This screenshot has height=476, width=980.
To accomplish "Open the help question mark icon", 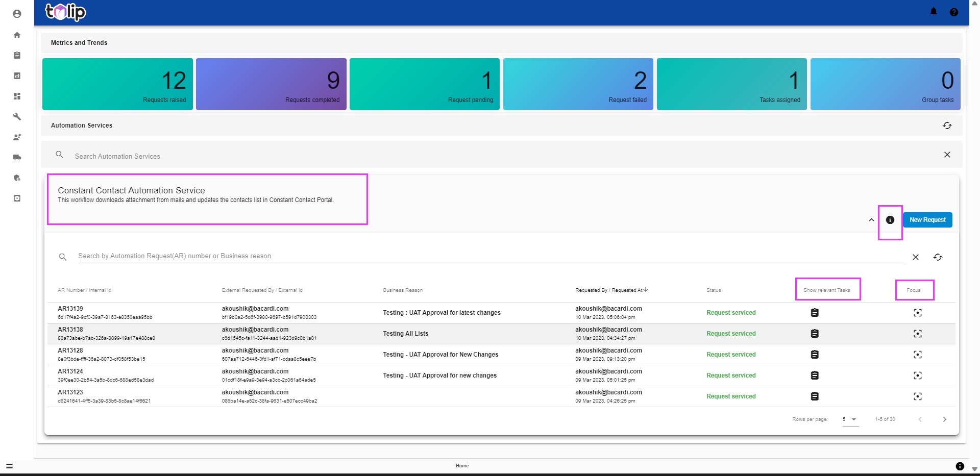I will [953, 12].
